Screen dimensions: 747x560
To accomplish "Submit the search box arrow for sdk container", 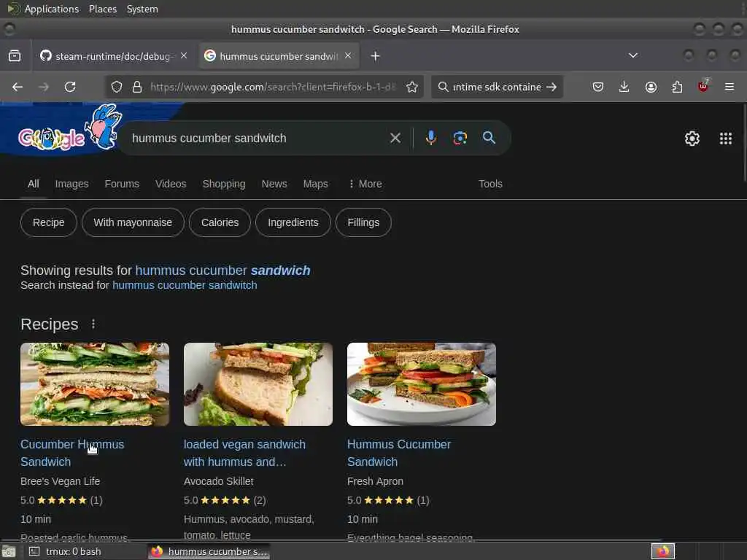I will [551, 87].
